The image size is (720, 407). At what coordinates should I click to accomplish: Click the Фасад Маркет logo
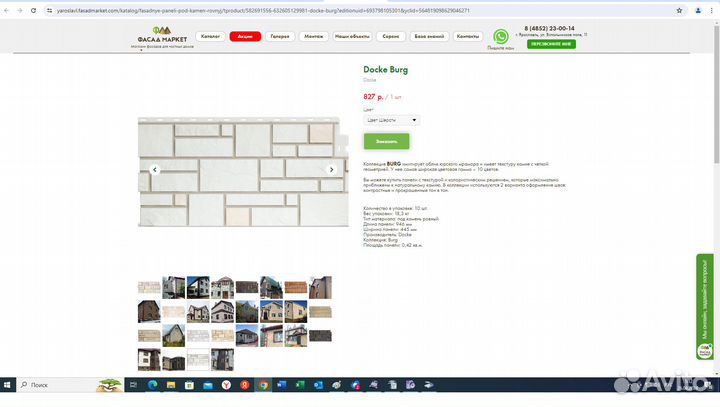tap(162, 37)
